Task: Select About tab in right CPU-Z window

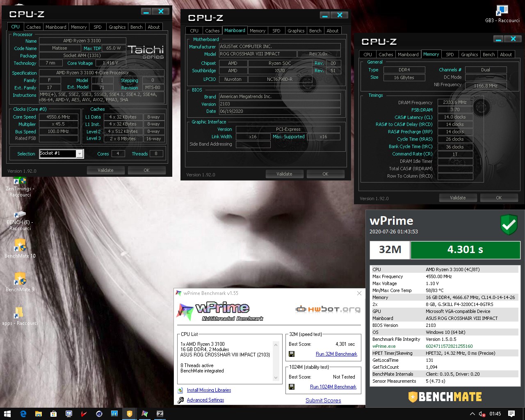Action: [x=506, y=55]
